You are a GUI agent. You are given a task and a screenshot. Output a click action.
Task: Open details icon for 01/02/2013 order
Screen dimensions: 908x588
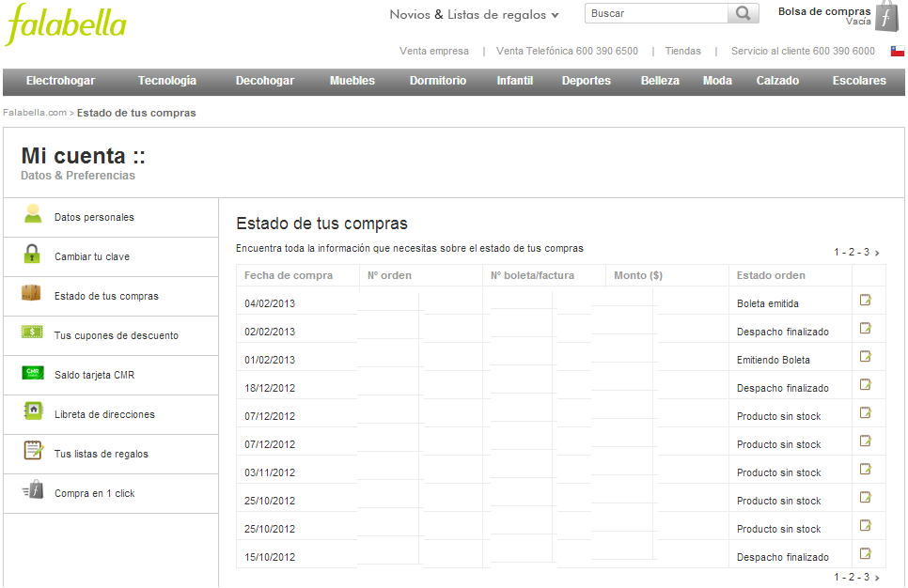click(x=865, y=356)
